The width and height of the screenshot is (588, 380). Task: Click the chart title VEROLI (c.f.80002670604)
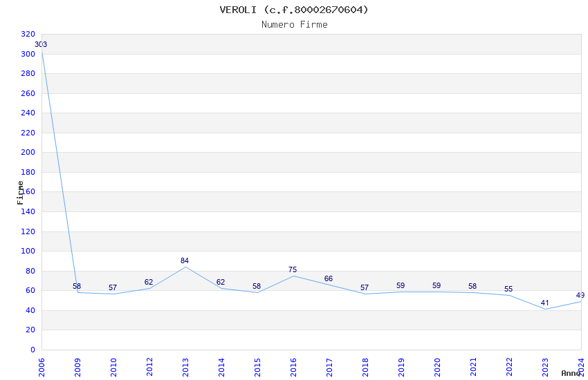[x=294, y=10]
